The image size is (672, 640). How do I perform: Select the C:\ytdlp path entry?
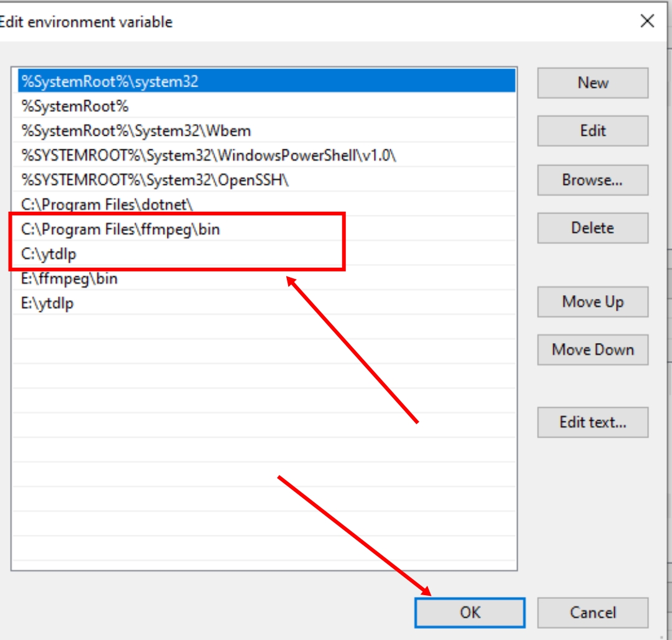pos(49,254)
